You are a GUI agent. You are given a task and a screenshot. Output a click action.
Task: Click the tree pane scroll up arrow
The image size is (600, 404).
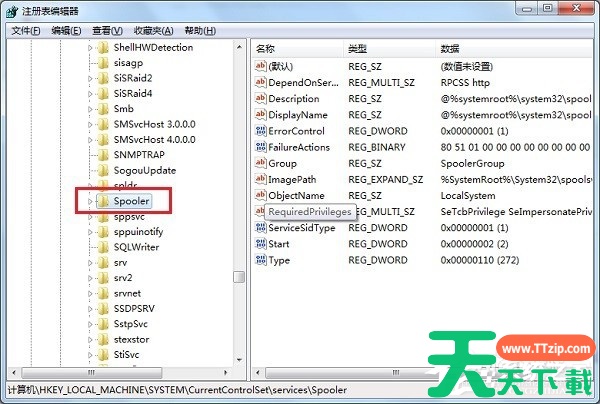[x=239, y=47]
